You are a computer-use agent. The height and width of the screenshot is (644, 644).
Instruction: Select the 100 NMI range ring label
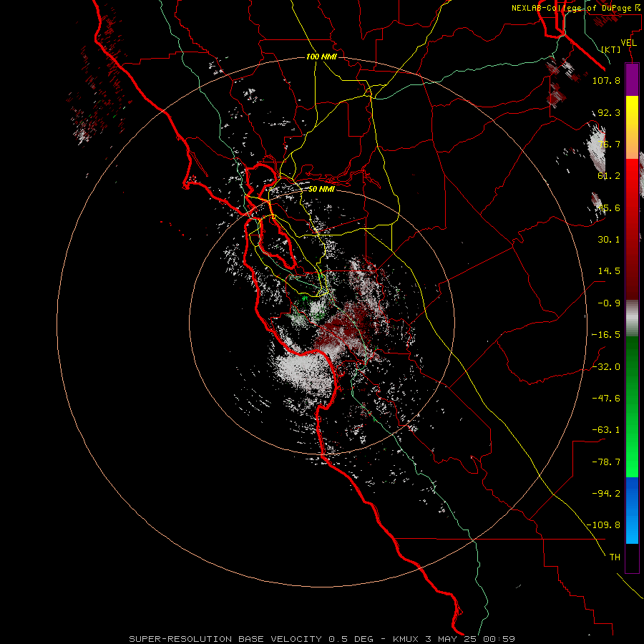(x=321, y=57)
